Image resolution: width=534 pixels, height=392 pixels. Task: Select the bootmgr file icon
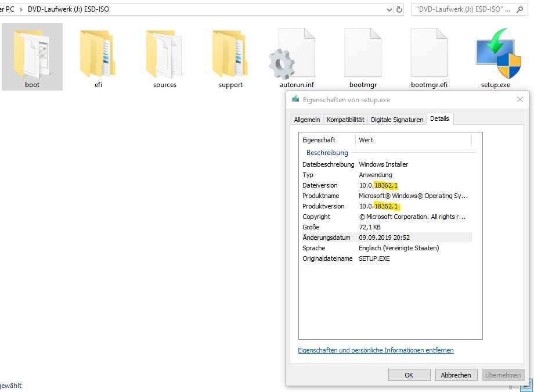(363, 52)
